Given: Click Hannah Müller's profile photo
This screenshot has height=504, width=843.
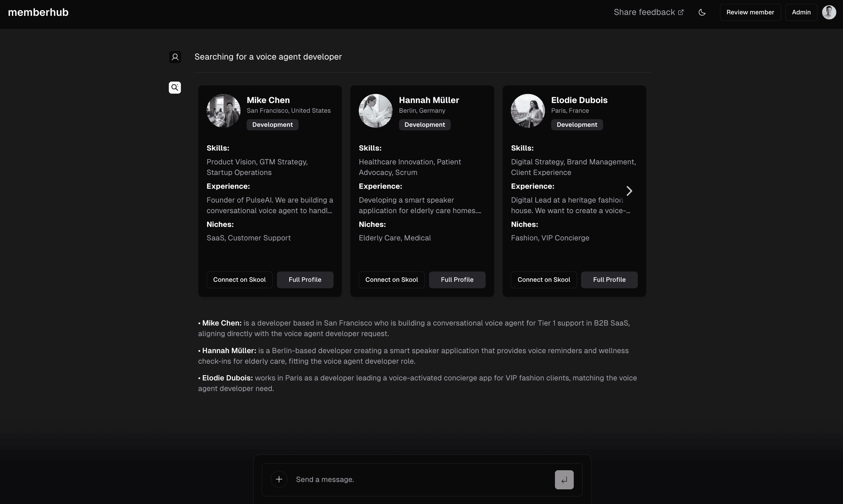Looking at the screenshot, I should pyautogui.click(x=375, y=110).
